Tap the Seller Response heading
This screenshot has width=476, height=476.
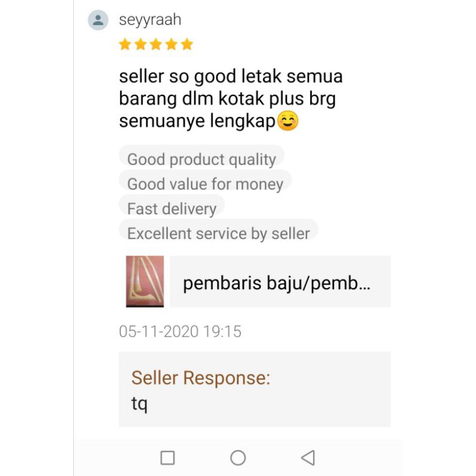click(x=201, y=378)
